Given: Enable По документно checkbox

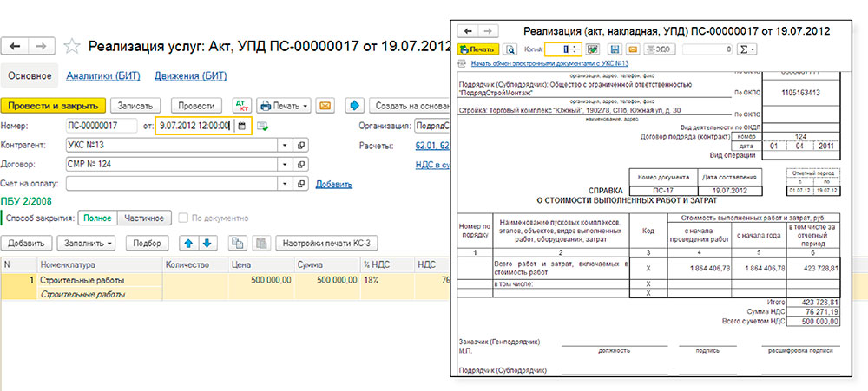Looking at the screenshot, I should (183, 218).
